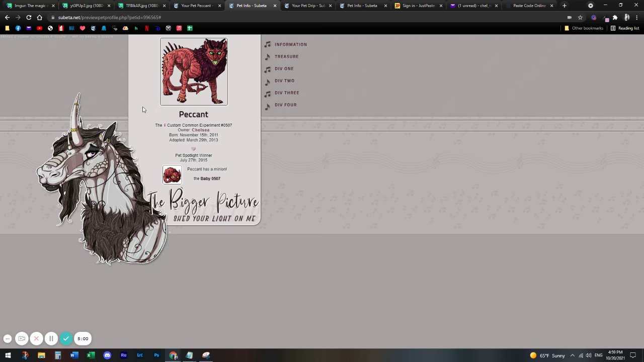This screenshot has height=362, width=644.
Task: Open the Windows Start menu
Action: [x=8, y=355]
